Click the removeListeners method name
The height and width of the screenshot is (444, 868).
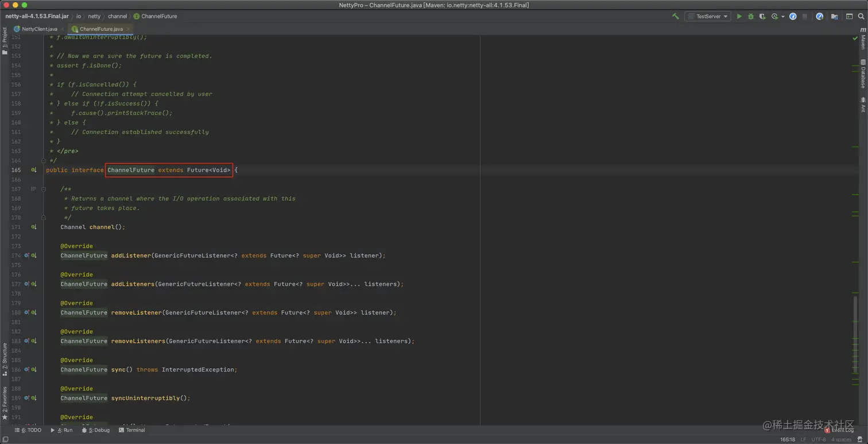coord(138,341)
